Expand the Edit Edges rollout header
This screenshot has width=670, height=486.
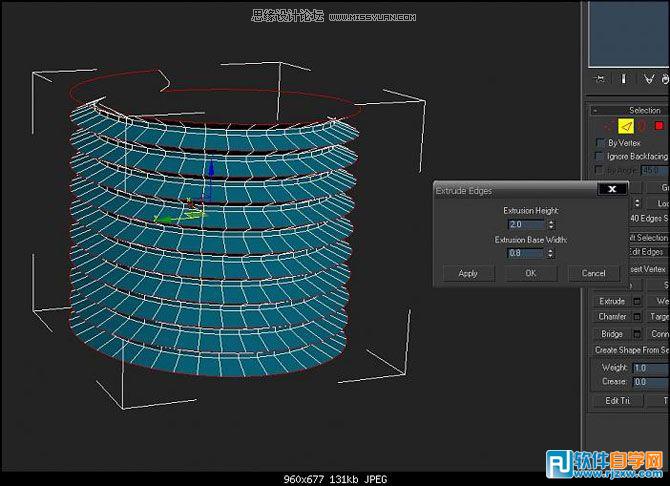coord(649,252)
